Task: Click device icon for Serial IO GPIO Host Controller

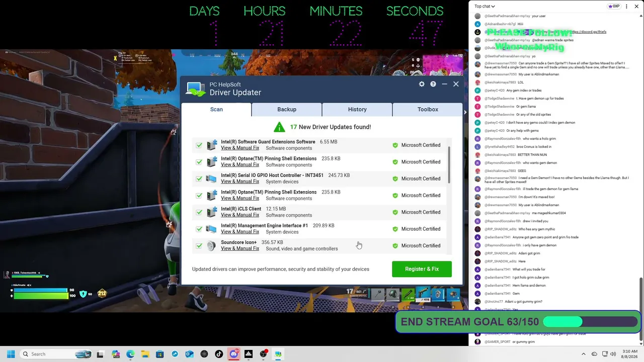Action: [x=212, y=178]
